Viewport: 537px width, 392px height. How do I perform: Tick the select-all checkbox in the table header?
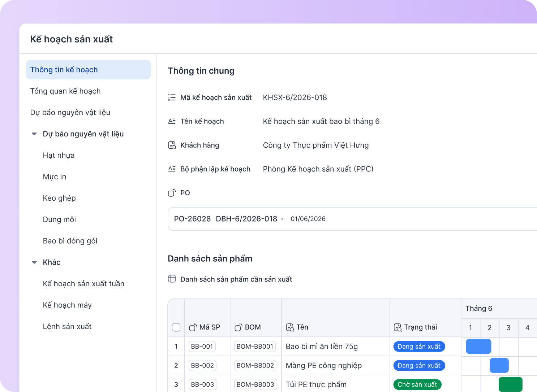click(x=176, y=327)
